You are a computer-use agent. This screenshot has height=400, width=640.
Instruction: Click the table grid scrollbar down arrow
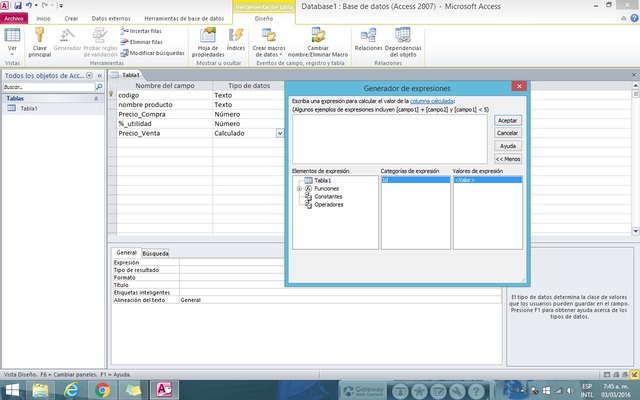[x=635, y=231]
